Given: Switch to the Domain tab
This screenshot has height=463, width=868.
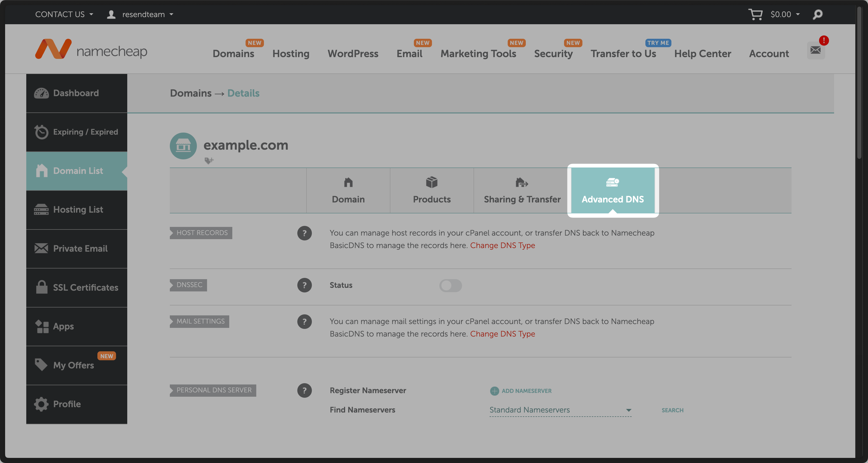Looking at the screenshot, I should [348, 190].
